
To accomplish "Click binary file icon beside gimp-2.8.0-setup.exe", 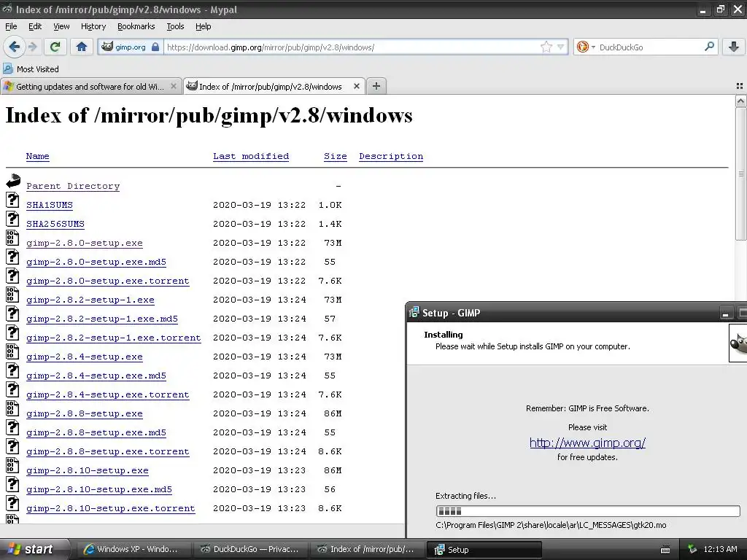I will [x=12, y=238].
